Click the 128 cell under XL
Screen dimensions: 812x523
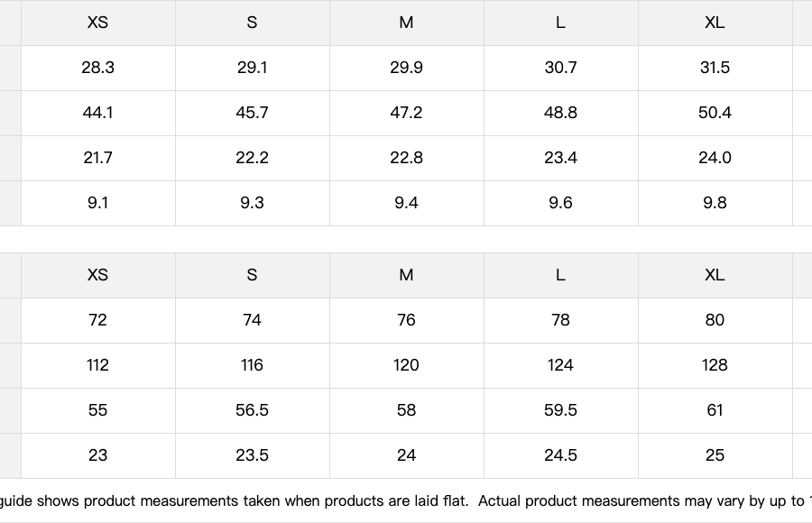(x=715, y=365)
